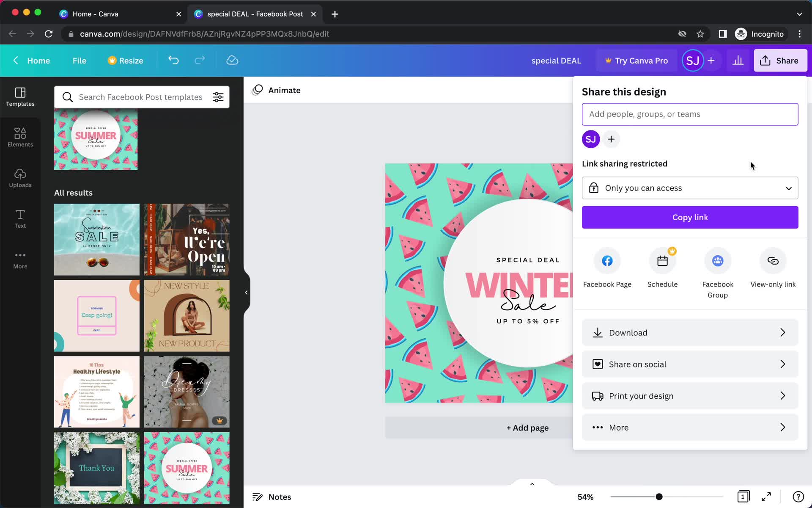Open the grid view page icon
812x508 pixels.
click(x=743, y=497)
